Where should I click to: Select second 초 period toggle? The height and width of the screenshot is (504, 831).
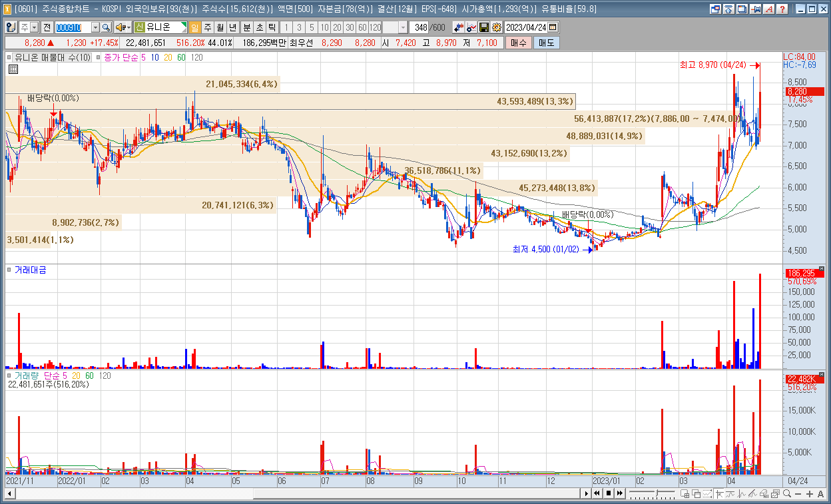pyautogui.click(x=259, y=27)
